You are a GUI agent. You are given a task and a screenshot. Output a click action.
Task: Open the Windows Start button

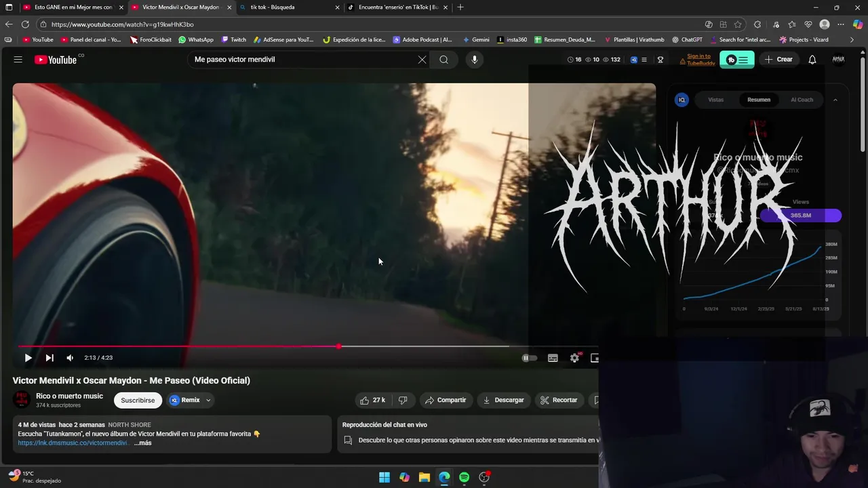tap(384, 477)
